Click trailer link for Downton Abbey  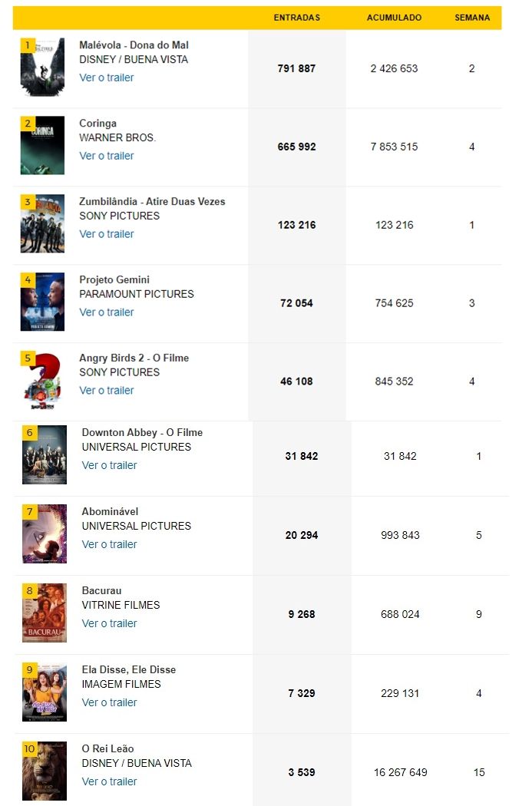coord(110,465)
